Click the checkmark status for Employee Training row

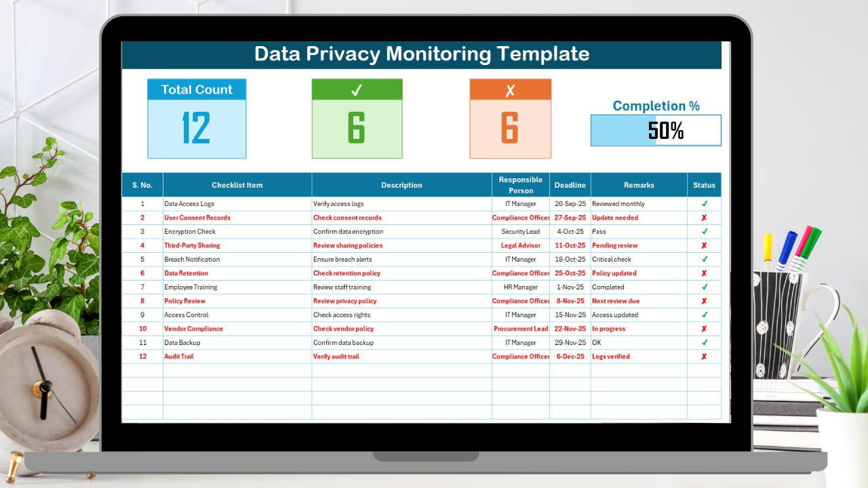click(x=704, y=287)
